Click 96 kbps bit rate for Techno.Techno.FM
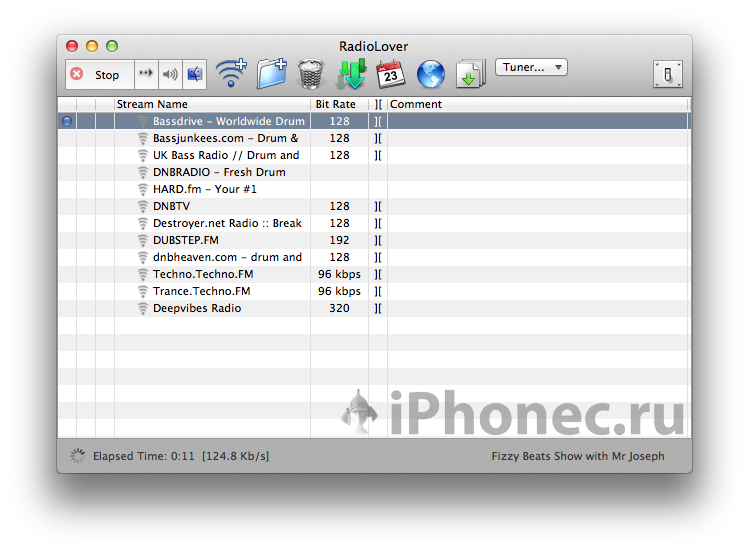 click(340, 274)
